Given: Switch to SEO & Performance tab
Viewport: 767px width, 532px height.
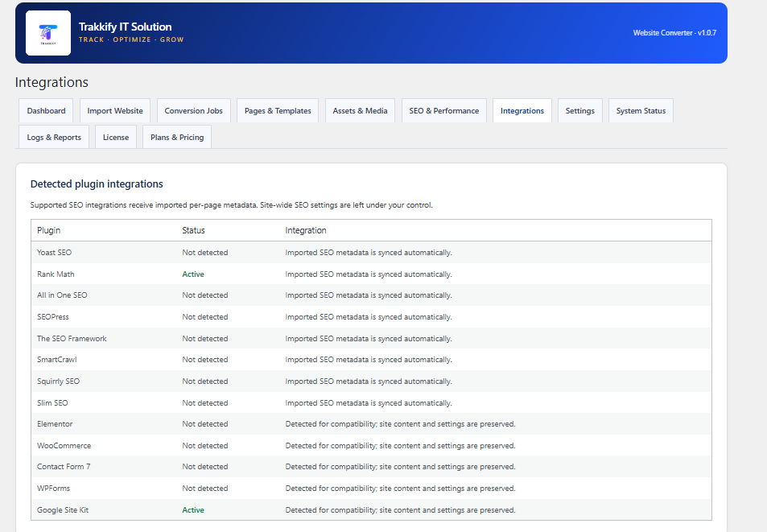Looking at the screenshot, I should click(x=443, y=110).
